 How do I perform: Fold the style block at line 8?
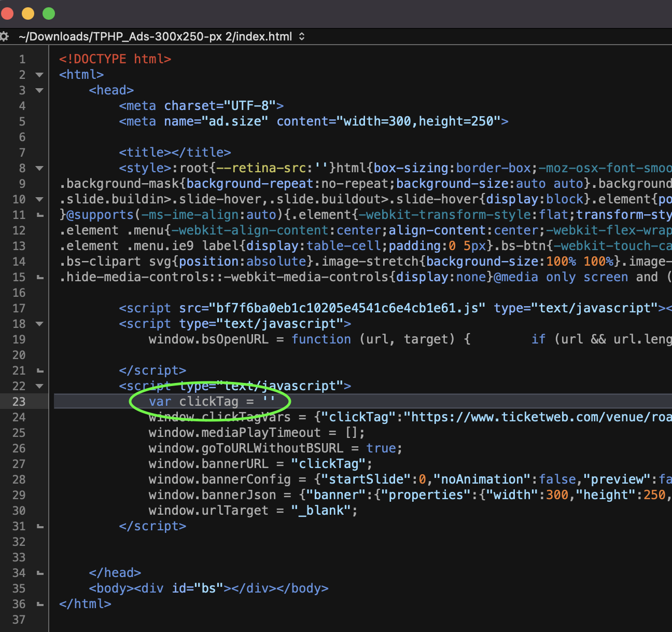point(39,168)
